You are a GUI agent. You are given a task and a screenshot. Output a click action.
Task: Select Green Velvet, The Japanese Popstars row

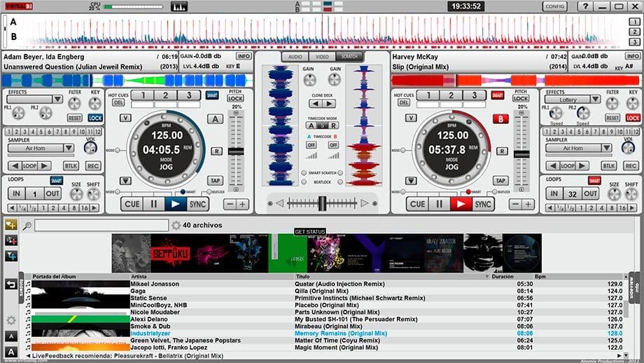325,341
